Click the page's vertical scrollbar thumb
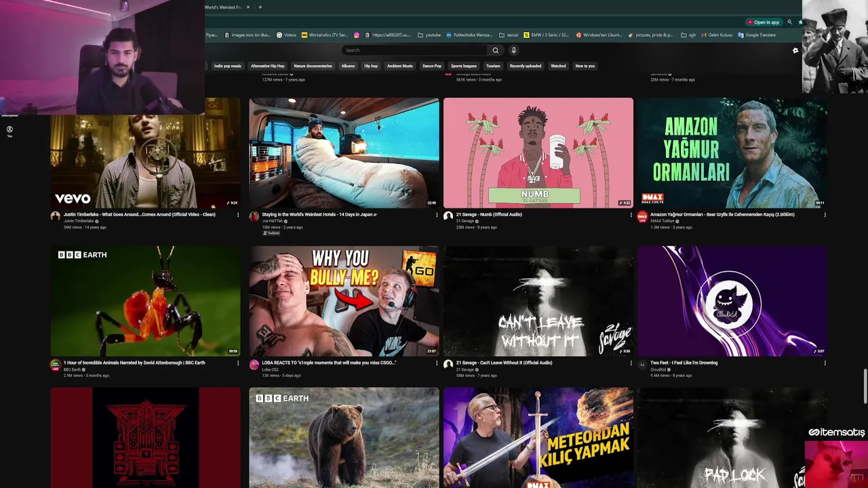 pyautogui.click(x=865, y=386)
